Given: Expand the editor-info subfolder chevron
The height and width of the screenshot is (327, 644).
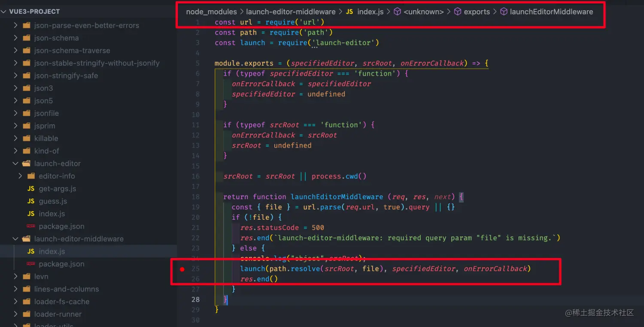Looking at the screenshot, I should coord(20,176).
